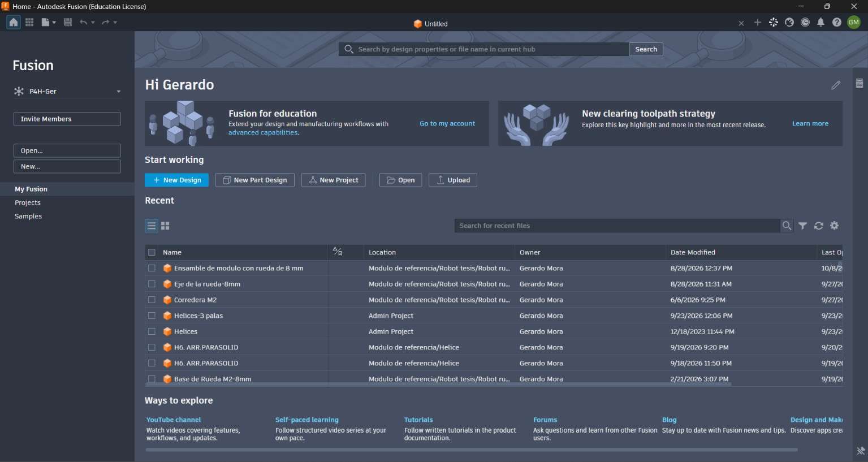This screenshot has height=462, width=868.
Task: Switch to the Untitled document tab
Action: [x=431, y=24]
